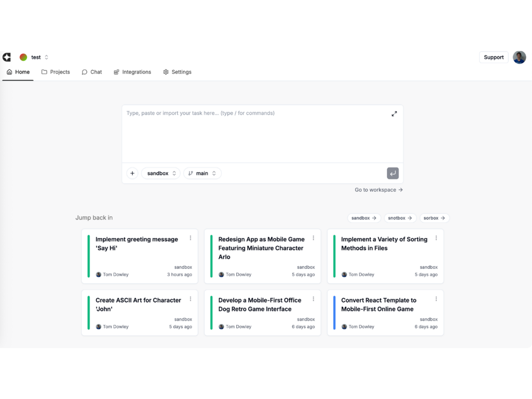The width and height of the screenshot is (532, 399).
Task: Click the colored dot next to 'test'
Action: click(x=23, y=57)
